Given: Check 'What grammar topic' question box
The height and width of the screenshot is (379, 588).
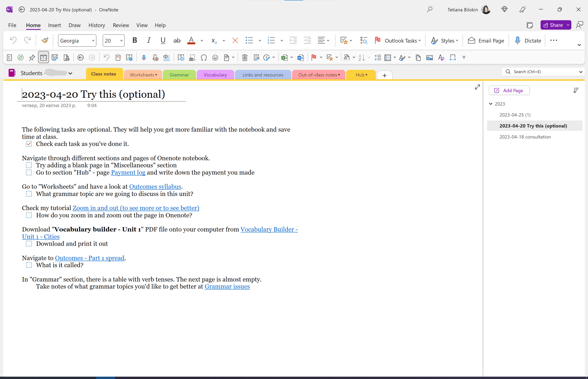Looking at the screenshot, I should point(29,194).
